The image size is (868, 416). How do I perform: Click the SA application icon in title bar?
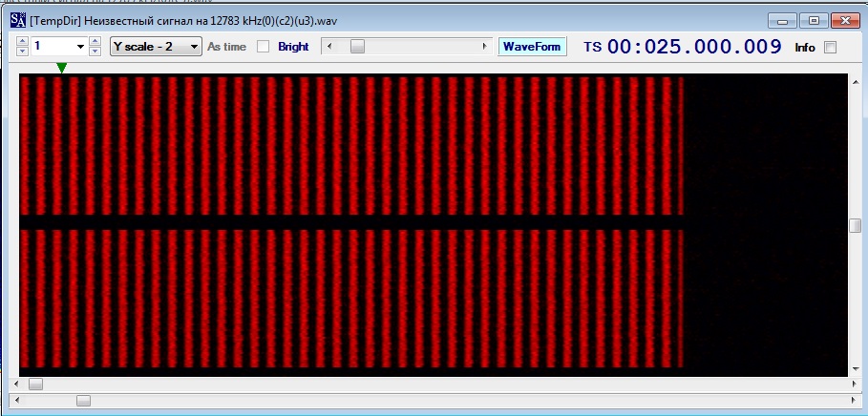click(x=18, y=20)
